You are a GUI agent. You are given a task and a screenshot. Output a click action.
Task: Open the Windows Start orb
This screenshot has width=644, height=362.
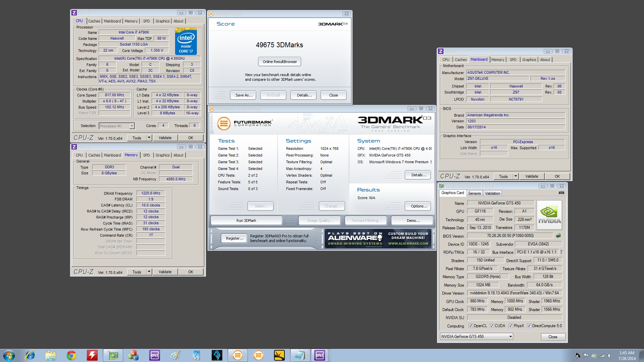tap(9, 355)
